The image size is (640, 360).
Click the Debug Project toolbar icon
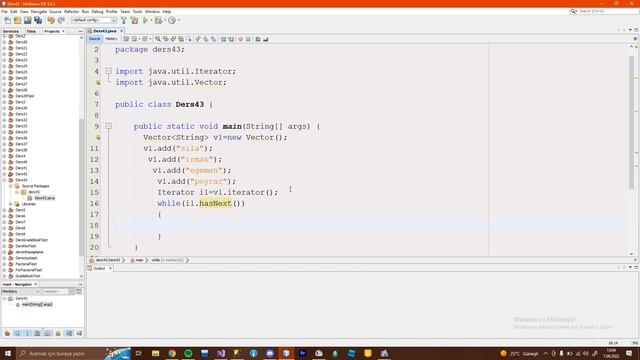pos(158,20)
